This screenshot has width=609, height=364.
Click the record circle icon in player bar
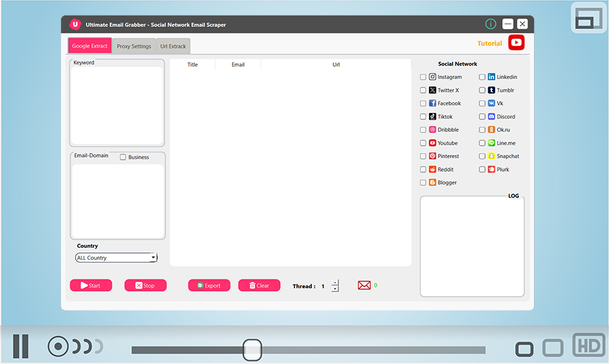(x=58, y=347)
